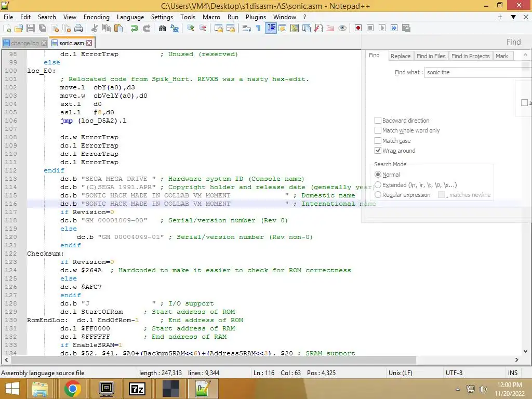Toggle the monitoring eye icon

pyautogui.click(x=342, y=28)
